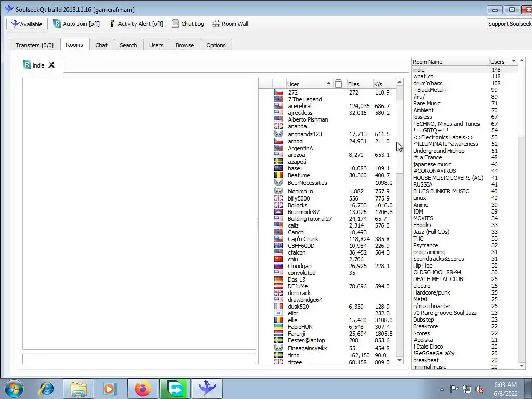This screenshot has height=399, width=532.
Task: Click the Support Soulseek button
Action: click(509, 24)
